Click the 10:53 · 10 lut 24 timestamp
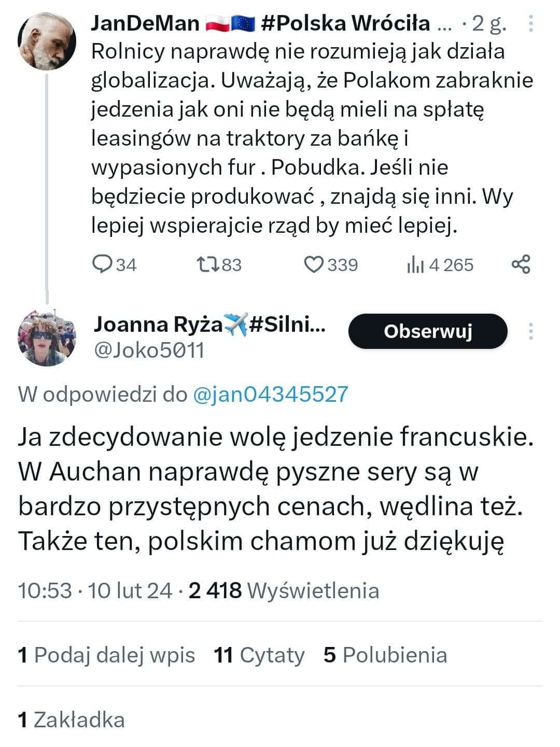The image size is (560, 747). click(x=95, y=590)
